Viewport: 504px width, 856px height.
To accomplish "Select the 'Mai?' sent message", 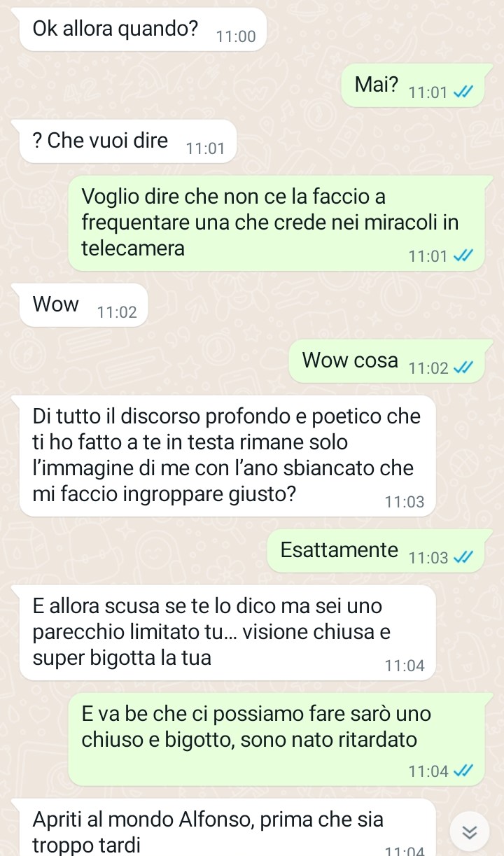I will coord(413,85).
